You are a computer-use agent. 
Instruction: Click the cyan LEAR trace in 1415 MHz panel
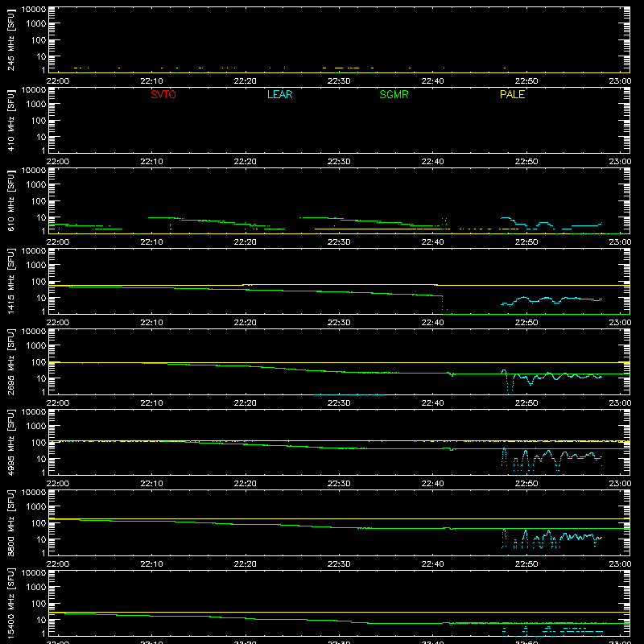pyautogui.click(x=551, y=299)
